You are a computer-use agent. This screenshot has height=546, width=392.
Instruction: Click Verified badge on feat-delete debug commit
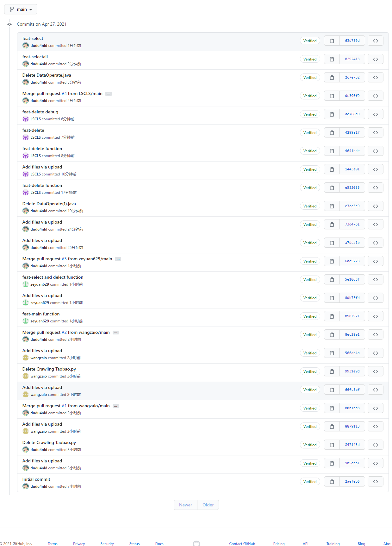point(310,114)
